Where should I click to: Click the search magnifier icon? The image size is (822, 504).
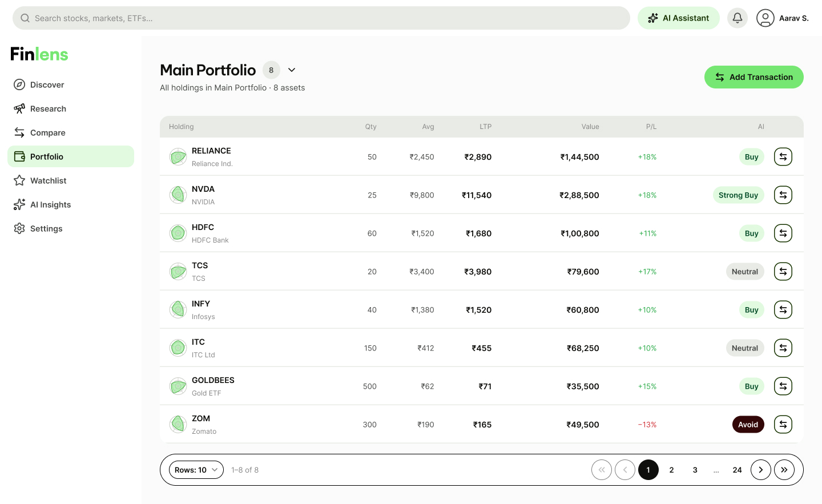click(25, 18)
